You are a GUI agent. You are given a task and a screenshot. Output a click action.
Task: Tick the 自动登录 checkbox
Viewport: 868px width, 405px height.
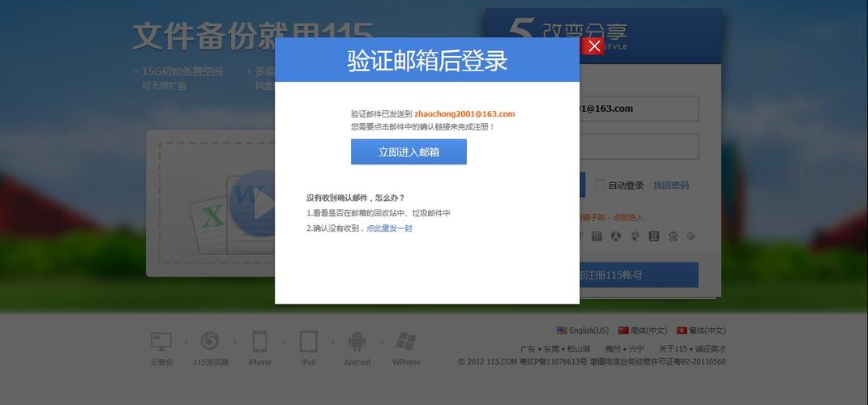click(600, 185)
